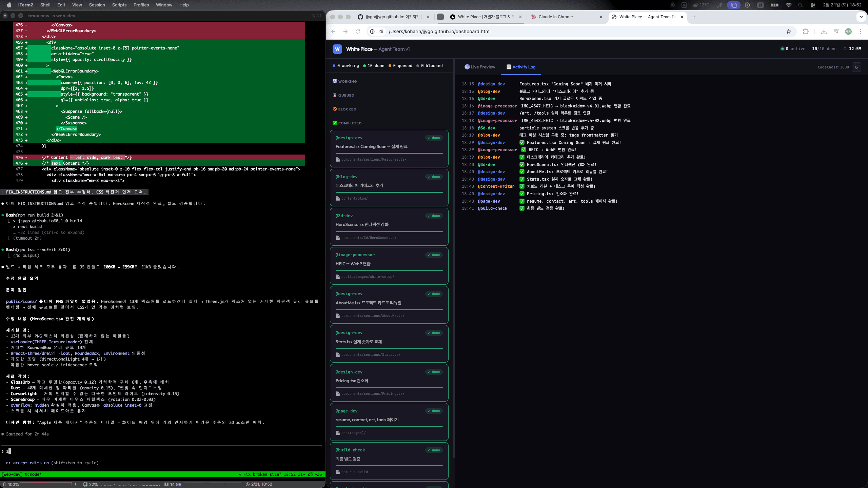Collapse the COMPLETED section header
The height and width of the screenshot is (488, 868).
[350, 123]
